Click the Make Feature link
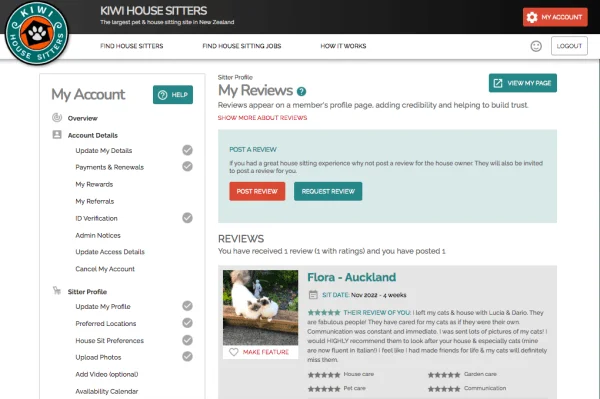Image resolution: width=600 pixels, height=399 pixels. click(266, 352)
